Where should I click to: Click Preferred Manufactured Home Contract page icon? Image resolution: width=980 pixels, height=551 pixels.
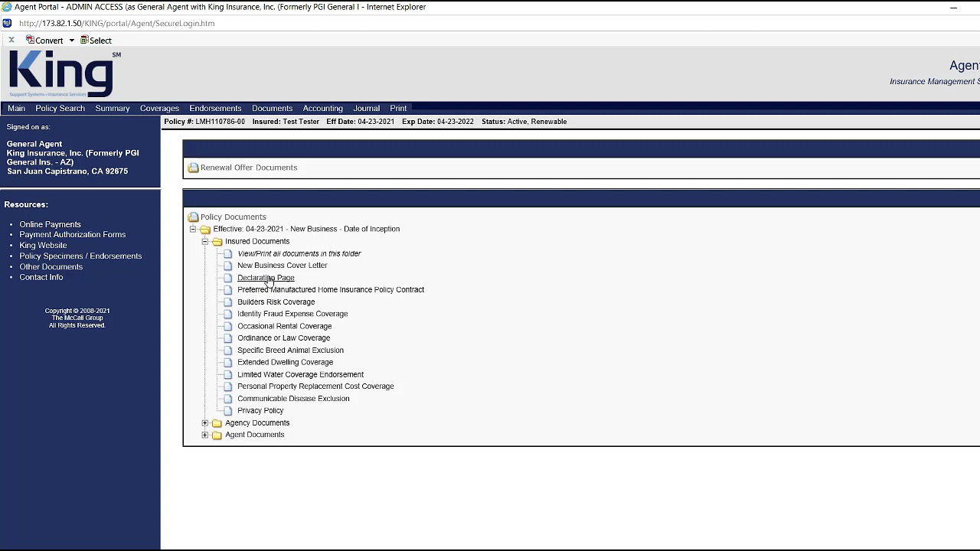tap(228, 290)
